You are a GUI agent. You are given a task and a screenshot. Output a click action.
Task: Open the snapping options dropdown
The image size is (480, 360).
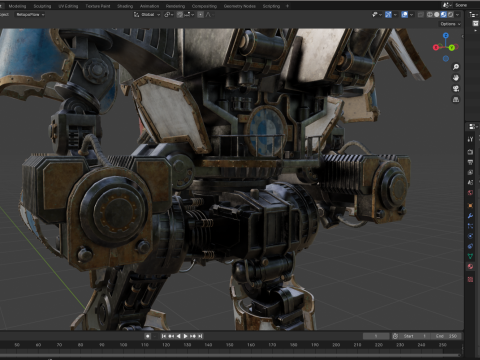pos(189,15)
